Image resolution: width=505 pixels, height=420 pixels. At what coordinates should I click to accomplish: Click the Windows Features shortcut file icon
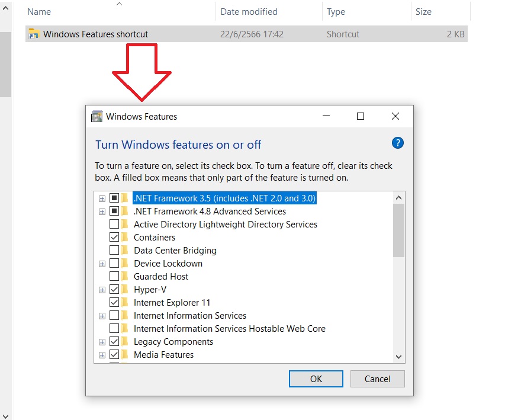pos(33,34)
